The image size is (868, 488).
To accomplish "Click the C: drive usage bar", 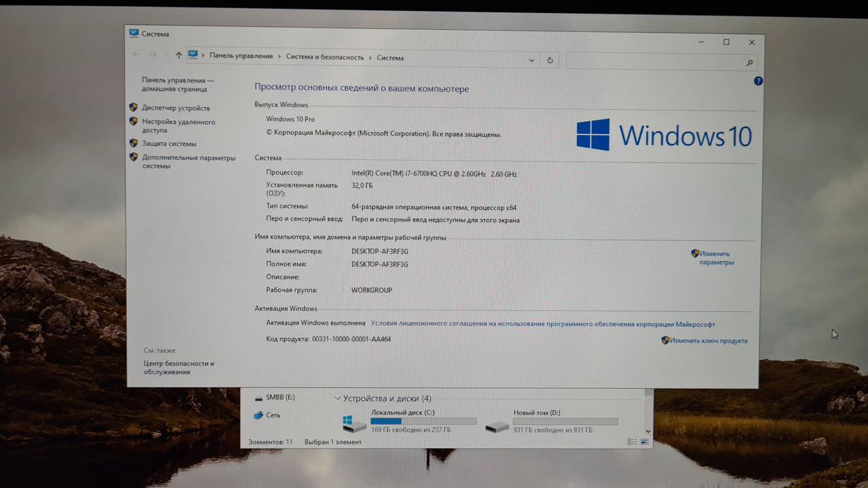I will 423,421.
